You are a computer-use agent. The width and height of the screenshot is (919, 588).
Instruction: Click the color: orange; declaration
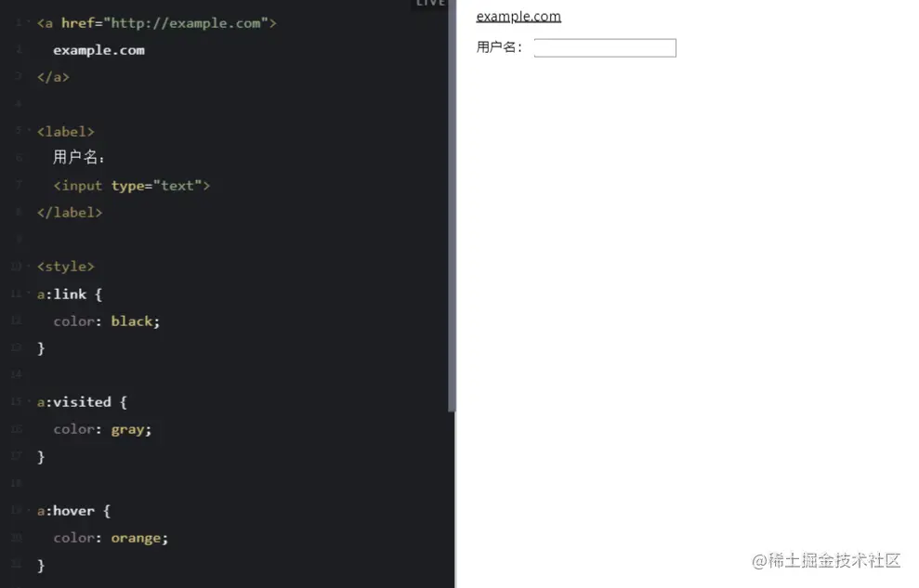click(x=111, y=538)
